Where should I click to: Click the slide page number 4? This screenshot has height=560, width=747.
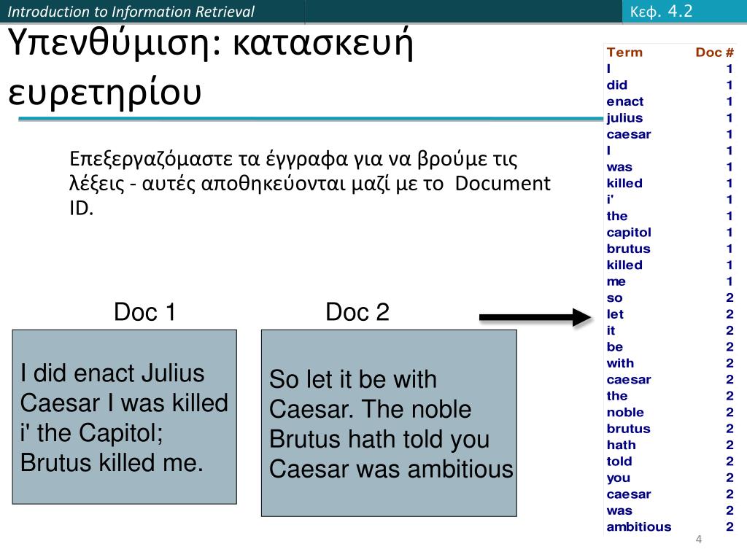[698, 540]
